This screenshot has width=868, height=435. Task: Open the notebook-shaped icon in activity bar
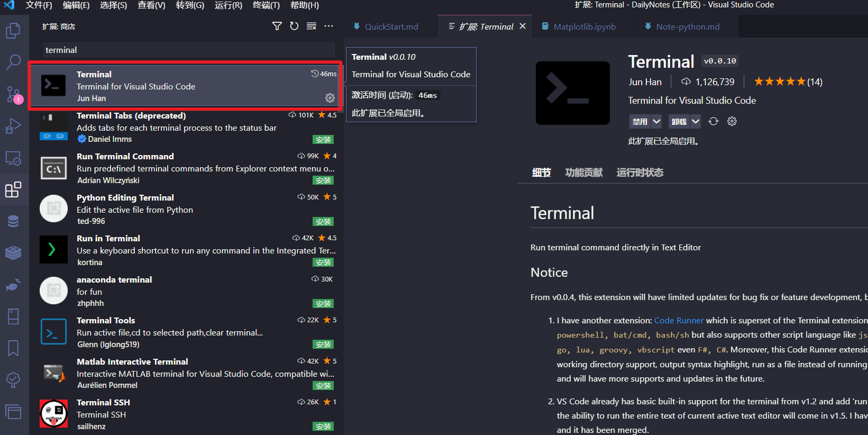coord(13,316)
